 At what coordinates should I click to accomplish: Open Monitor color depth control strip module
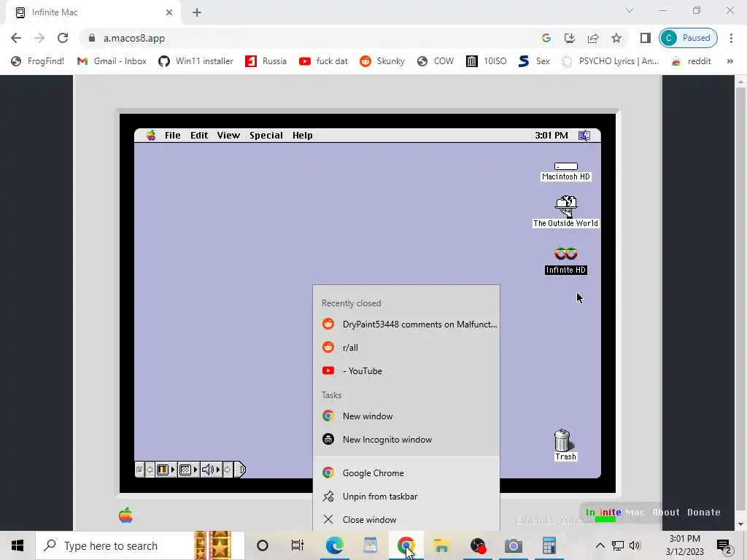coord(166,470)
